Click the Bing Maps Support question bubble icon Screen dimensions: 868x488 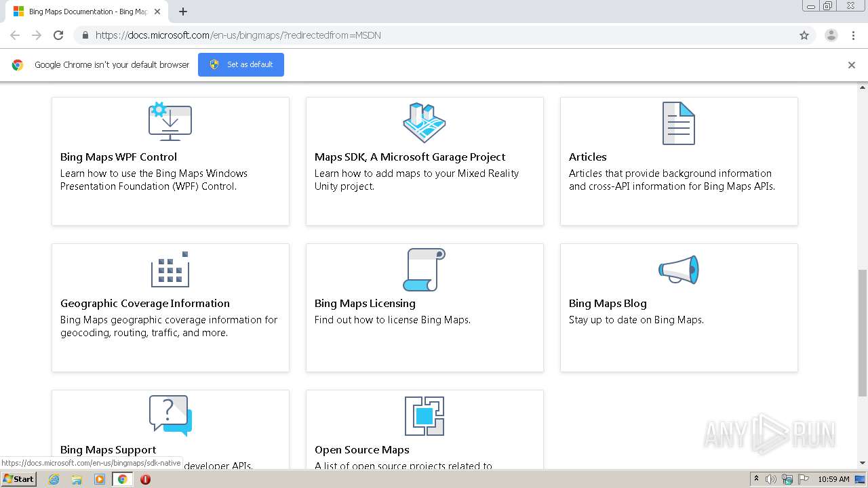click(x=170, y=415)
